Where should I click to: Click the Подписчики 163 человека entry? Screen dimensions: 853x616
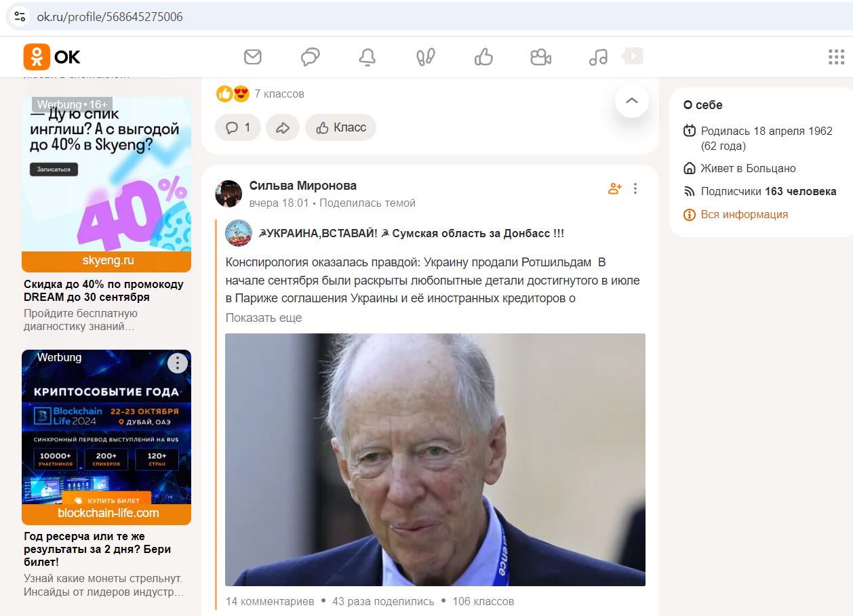(x=760, y=192)
